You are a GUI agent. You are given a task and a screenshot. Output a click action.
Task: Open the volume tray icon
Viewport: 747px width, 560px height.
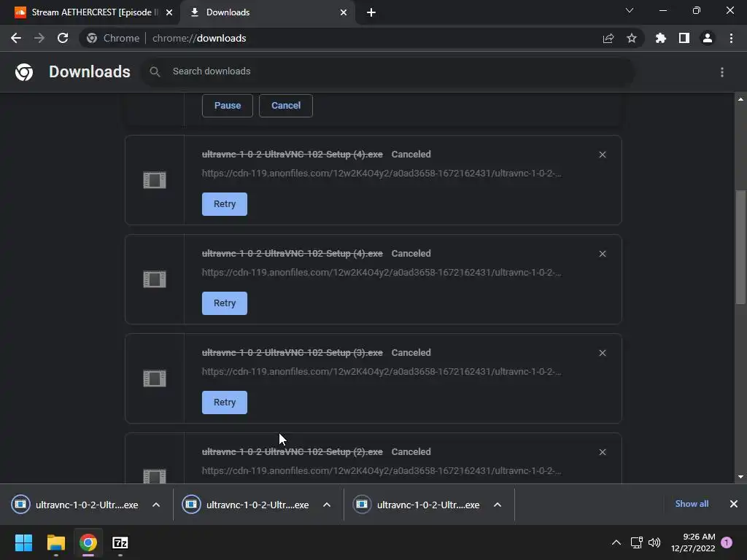[654, 542]
